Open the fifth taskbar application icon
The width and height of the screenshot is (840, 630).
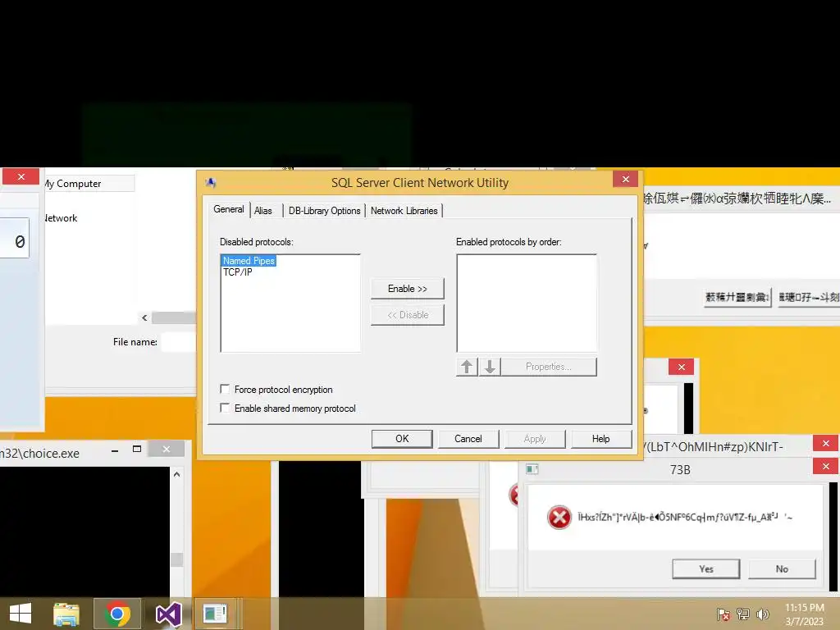point(216,614)
